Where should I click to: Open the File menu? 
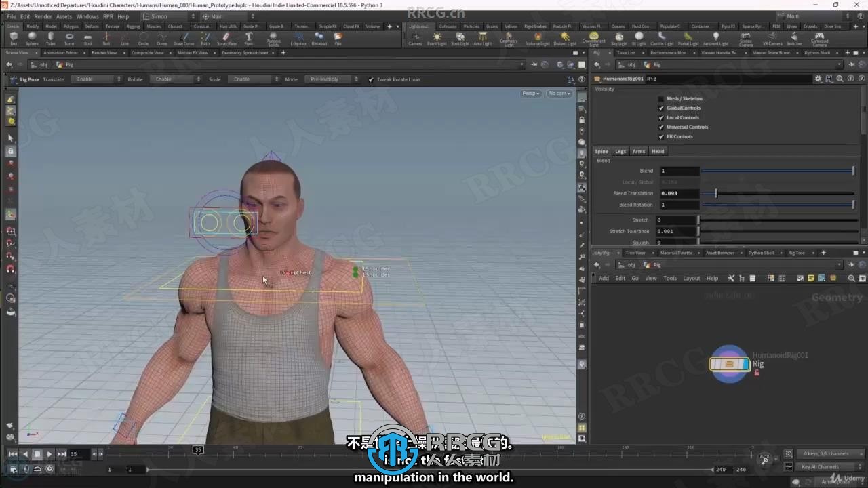tap(12, 16)
